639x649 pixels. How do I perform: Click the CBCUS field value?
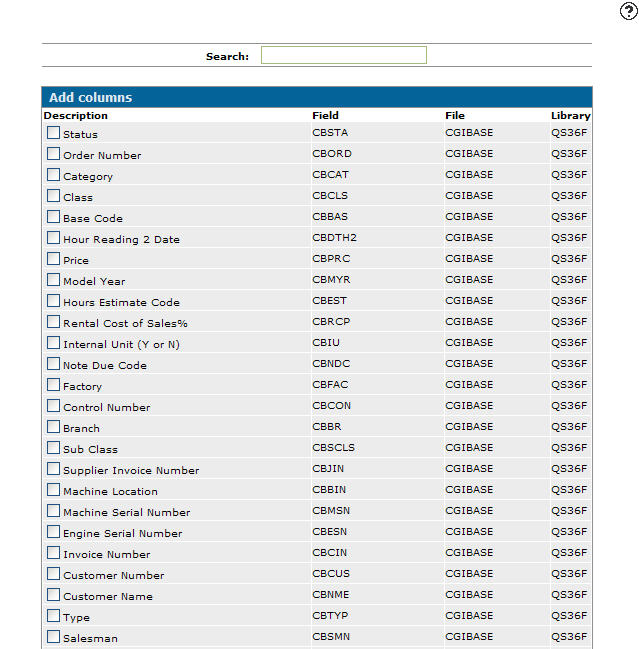pos(331,574)
